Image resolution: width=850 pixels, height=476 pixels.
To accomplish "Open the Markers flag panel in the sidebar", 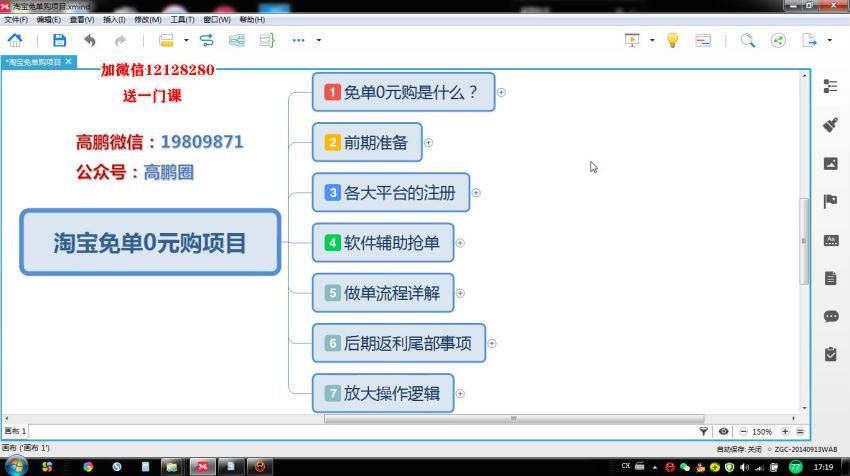I will click(x=830, y=201).
